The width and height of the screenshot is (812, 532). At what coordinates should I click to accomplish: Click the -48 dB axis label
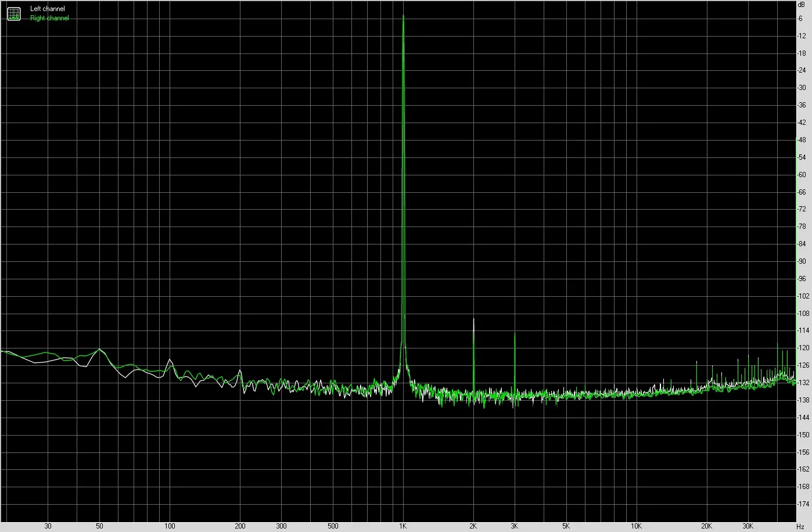pyautogui.click(x=802, y=140)
